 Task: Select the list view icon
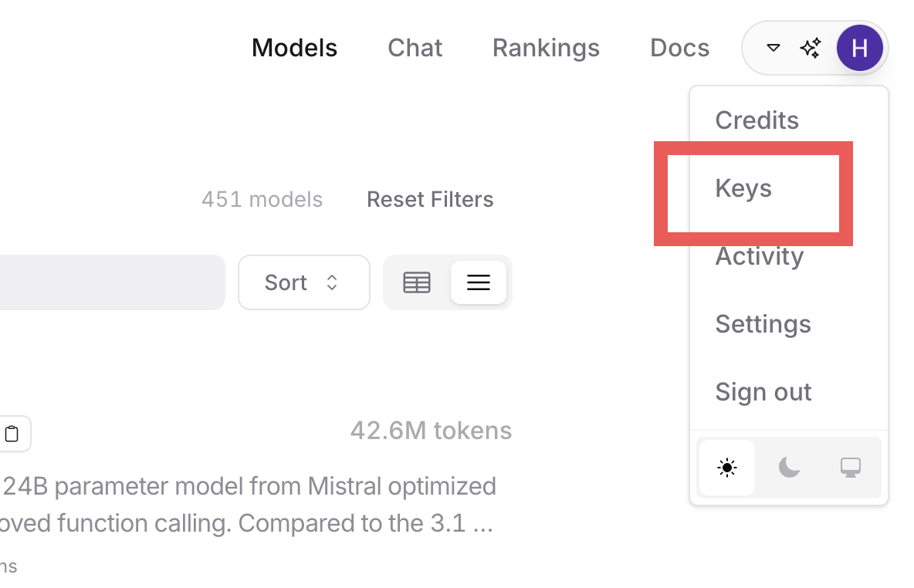click(479, 282)
